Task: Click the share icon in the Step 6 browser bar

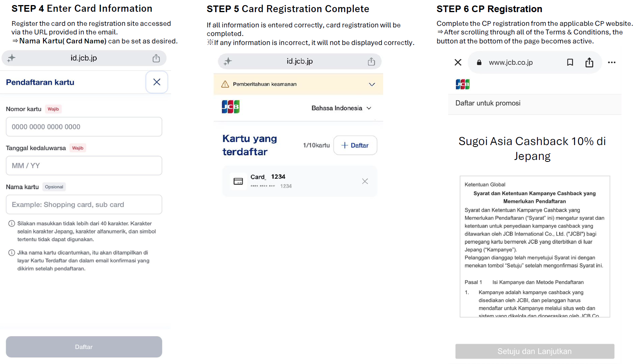Action: [x=589, y=62]
